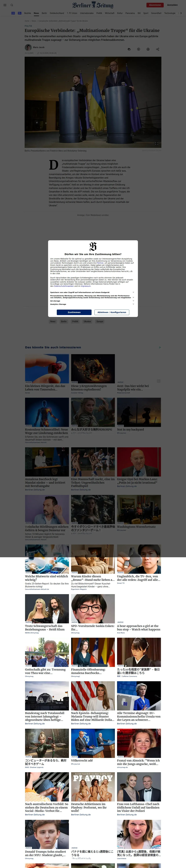Viewport: 186px width, 868px height.
Task: Click Mario Jacob's author avatar
Action: point(28,47)
